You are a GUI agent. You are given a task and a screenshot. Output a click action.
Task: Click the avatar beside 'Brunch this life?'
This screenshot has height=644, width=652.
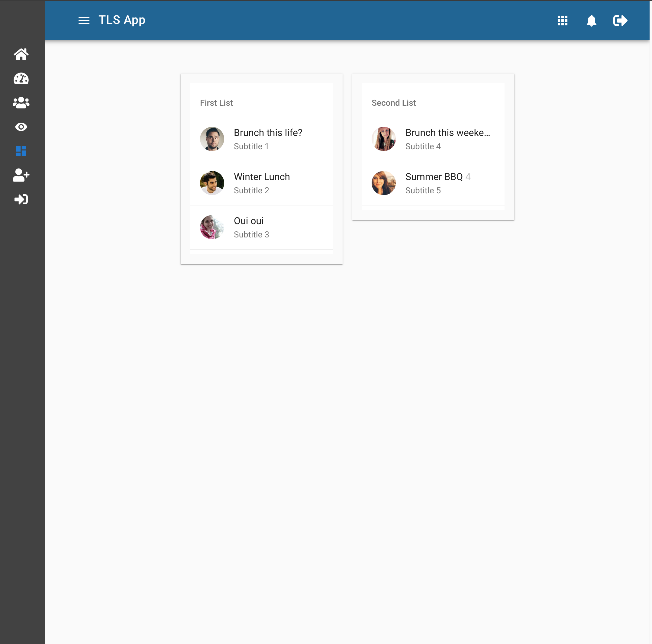click(212, 139)
